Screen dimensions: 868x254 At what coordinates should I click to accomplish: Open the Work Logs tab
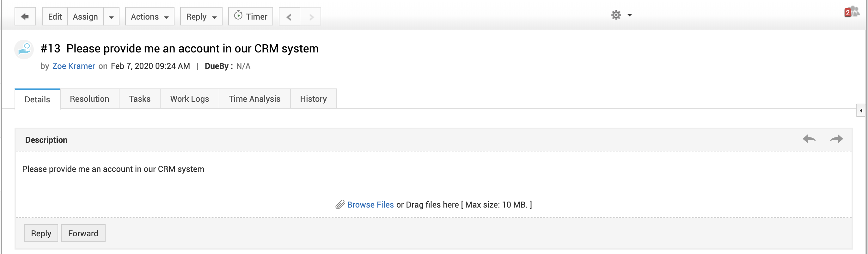pos(189,99)
